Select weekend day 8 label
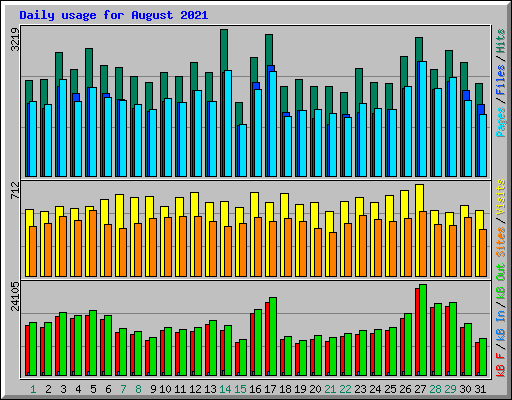 138,389
